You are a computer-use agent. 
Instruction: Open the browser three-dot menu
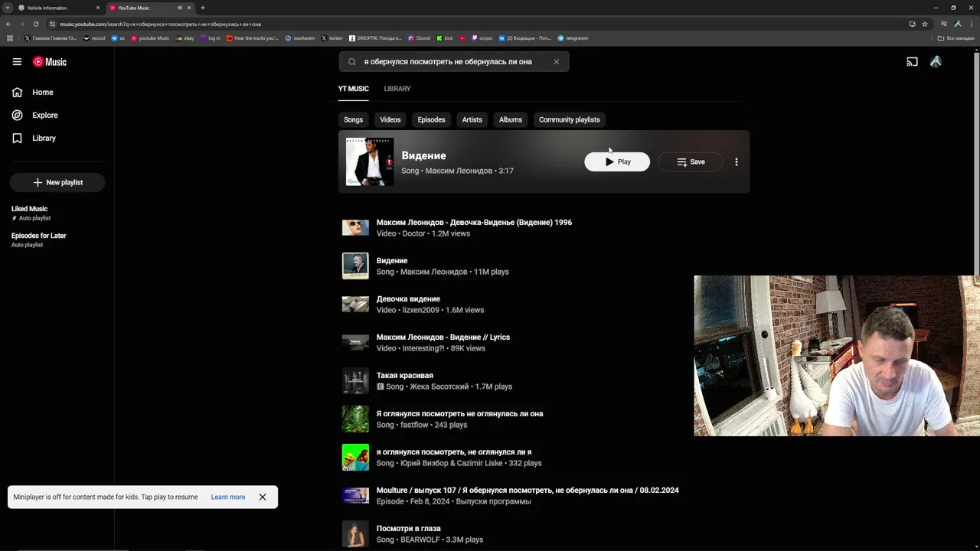971,24
